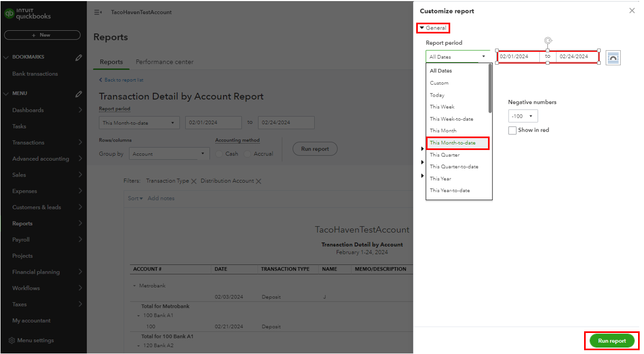
Task: Close the Customize report panel
Action: click(x=632, y=11)
